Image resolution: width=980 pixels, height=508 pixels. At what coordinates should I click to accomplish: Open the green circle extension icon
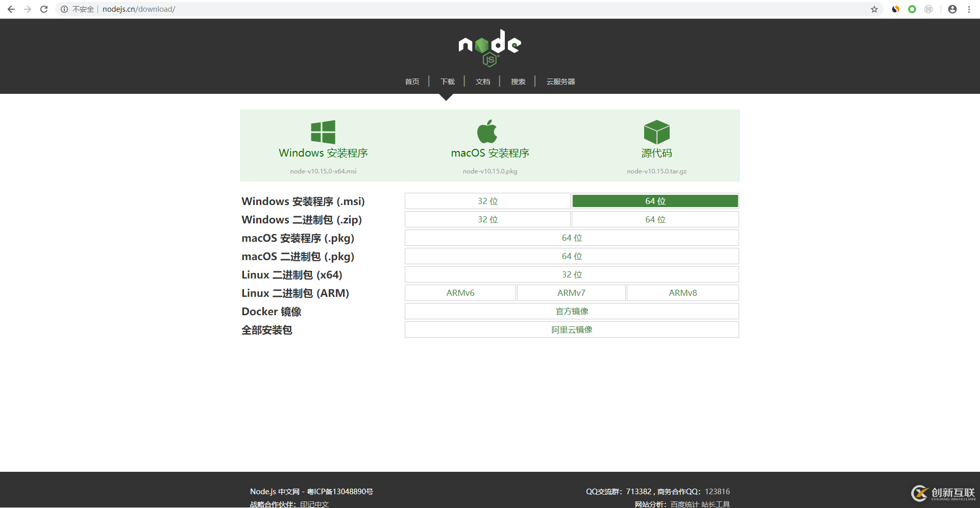912,9
